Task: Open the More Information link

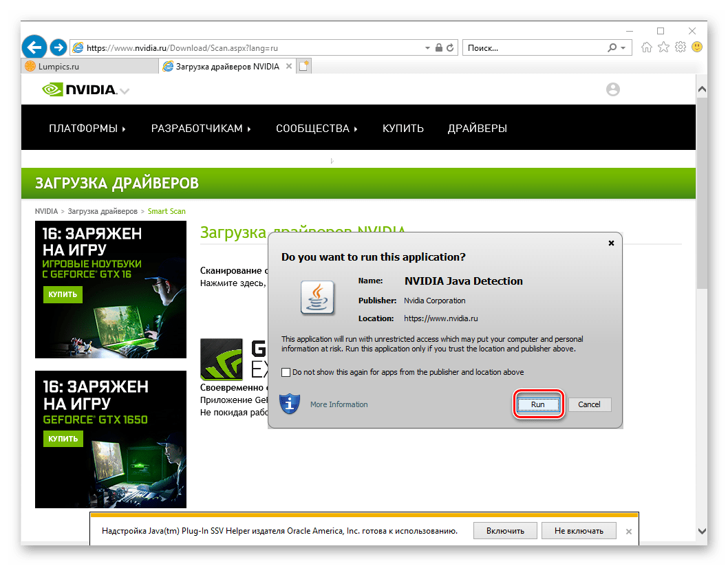Action: [339, 404]
